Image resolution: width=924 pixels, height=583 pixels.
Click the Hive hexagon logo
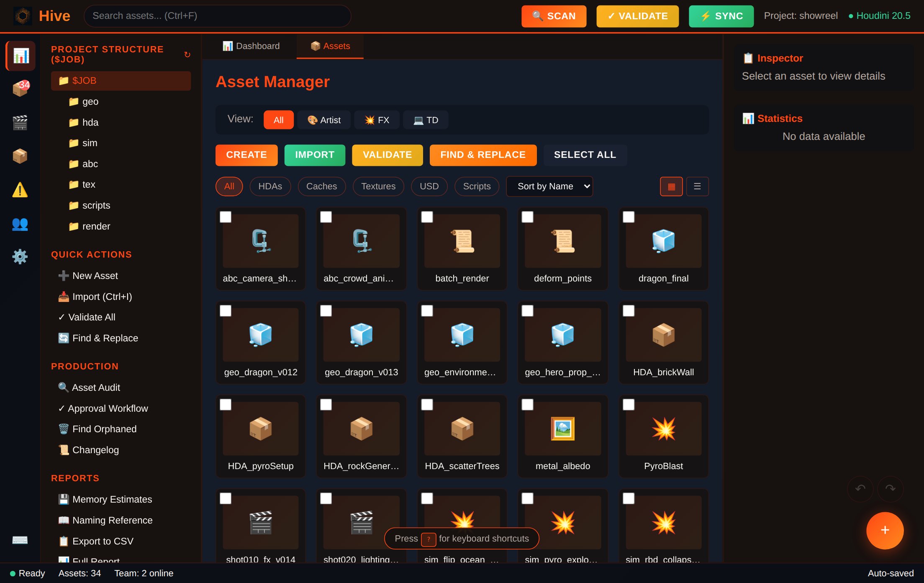(x=23, y=16)
